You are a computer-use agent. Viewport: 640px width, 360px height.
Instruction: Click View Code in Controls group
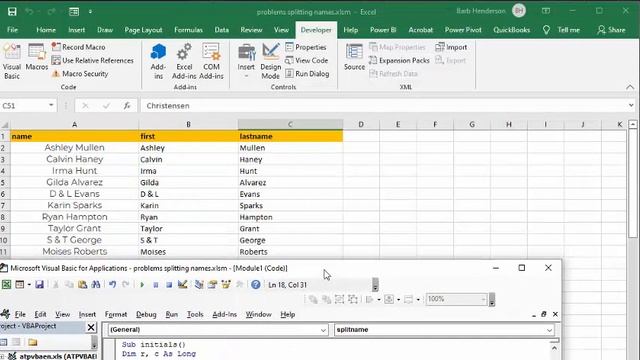pyautogui.click(x=307, y=60)
